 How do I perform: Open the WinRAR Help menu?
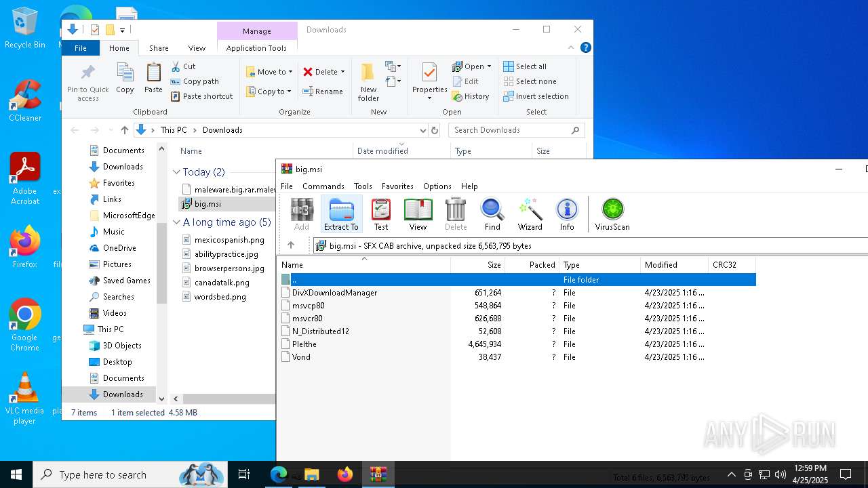click(469, 186)
